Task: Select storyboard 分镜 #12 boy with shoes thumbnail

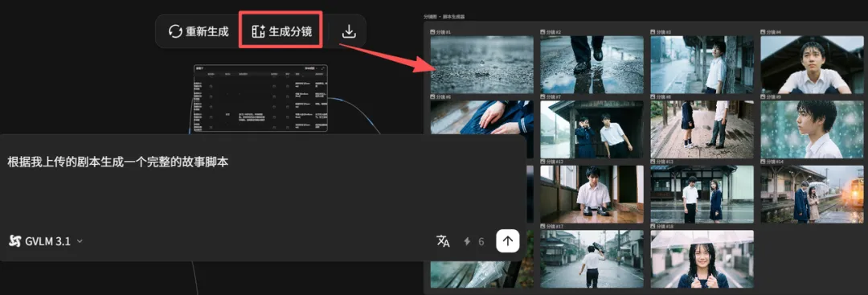Action: pyautogui.click(x=592, y=195)
